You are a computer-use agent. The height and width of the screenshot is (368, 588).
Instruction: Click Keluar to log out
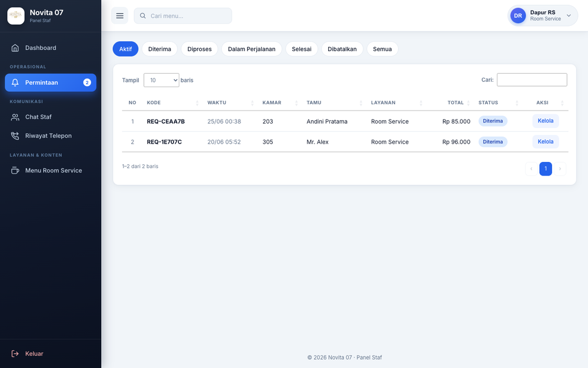[x=51, y=354]
